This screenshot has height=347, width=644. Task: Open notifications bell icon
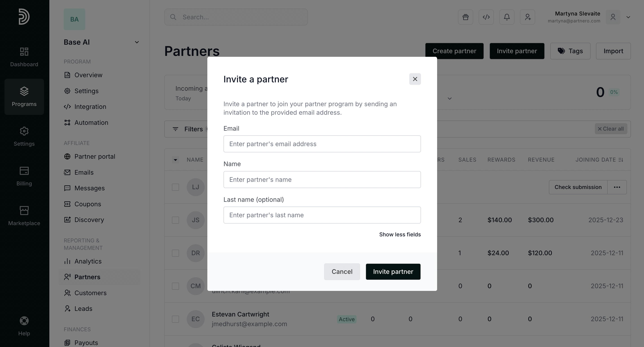point(506,17)
